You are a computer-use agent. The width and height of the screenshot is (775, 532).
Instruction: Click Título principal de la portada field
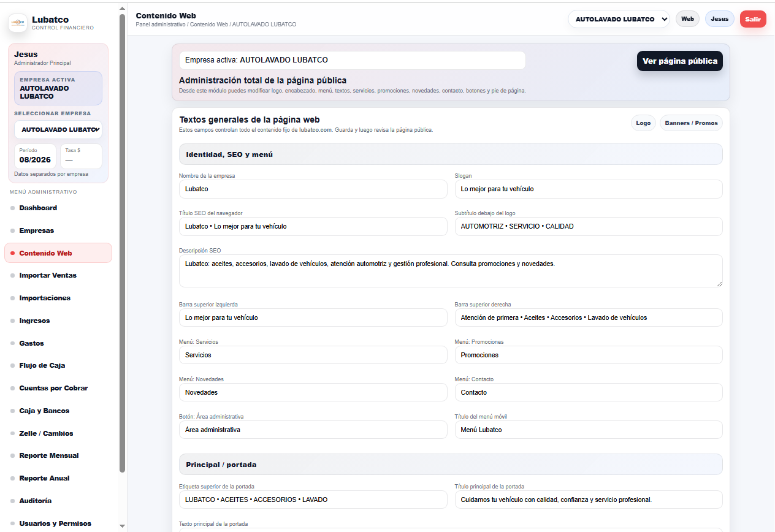(x=589, y=500)
